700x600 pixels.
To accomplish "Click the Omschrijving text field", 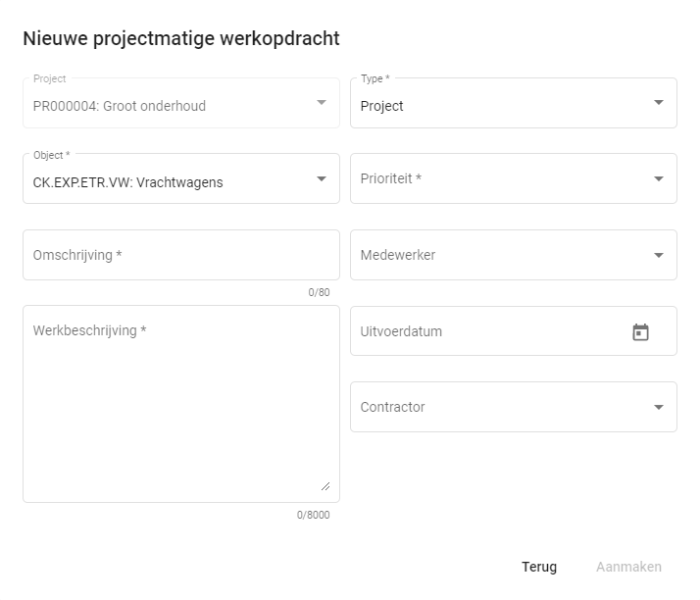I will click(x=180, y=255).
